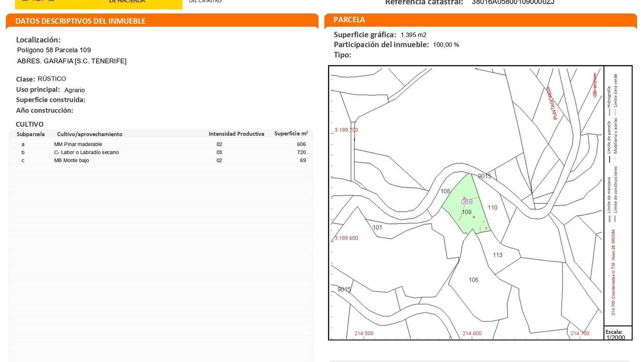Click parcel number 113 on the map
Screen dimensions: 644x362
tap(497, 255)
